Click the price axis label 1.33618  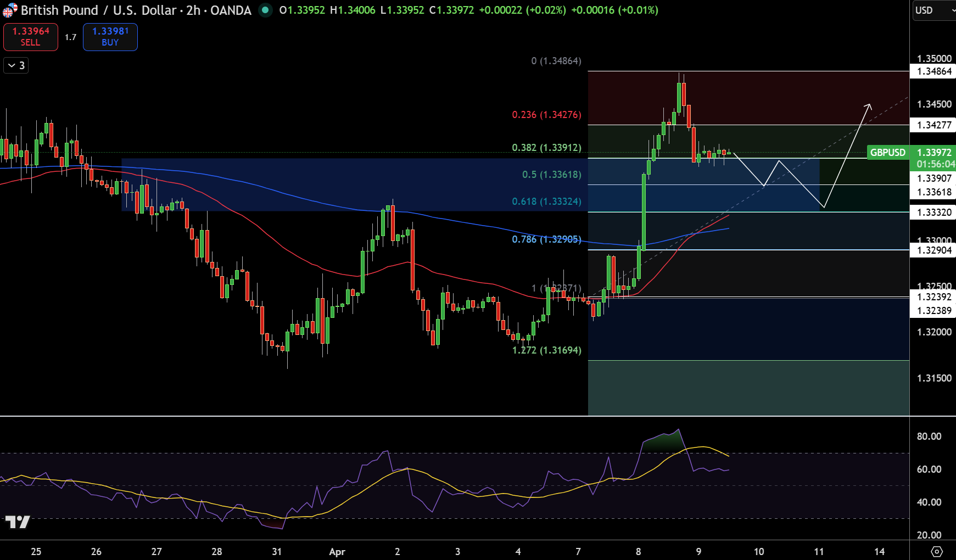pos(934,192)
